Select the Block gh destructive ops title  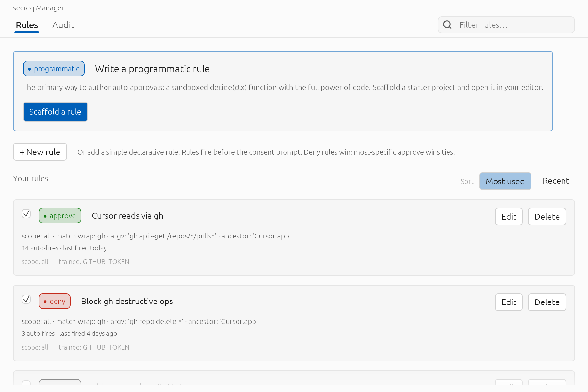click(x=127, y=302)
